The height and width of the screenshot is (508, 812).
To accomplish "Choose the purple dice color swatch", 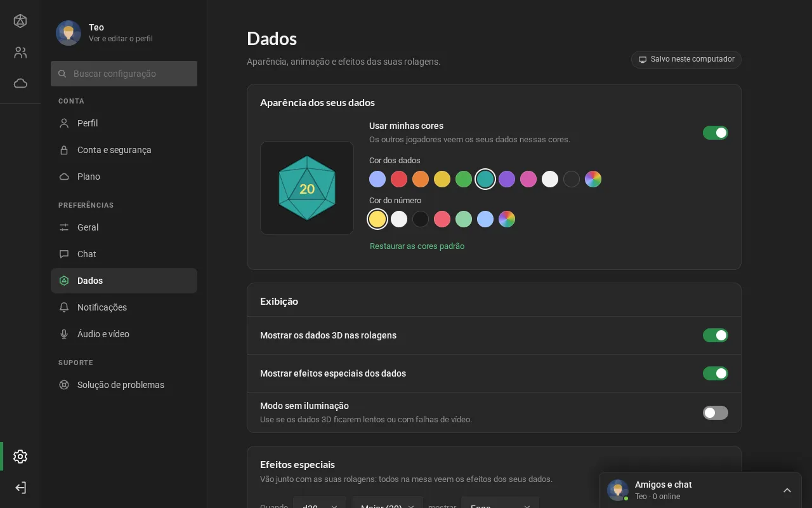I will [x=507, y=179].
